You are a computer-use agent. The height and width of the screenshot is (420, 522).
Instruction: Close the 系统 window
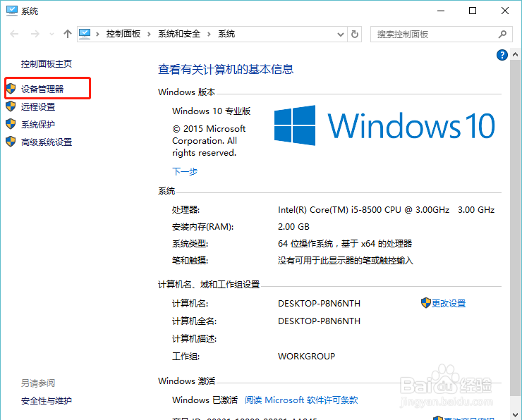505,11
